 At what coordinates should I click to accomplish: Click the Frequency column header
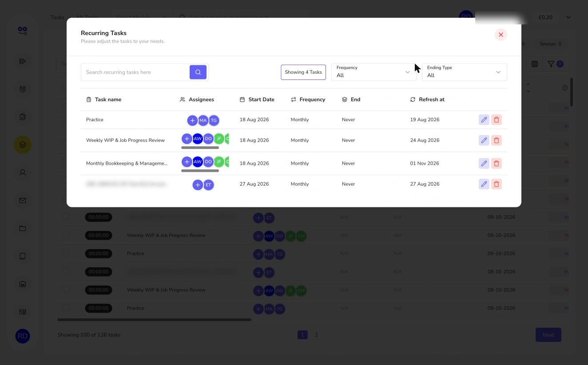click(308, 99)
